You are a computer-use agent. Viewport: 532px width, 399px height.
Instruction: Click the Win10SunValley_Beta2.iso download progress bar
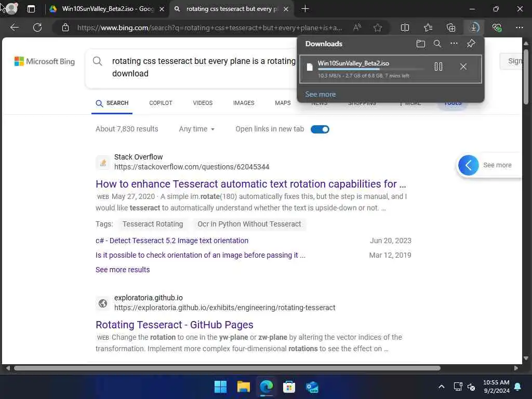[x=371, y=69]
